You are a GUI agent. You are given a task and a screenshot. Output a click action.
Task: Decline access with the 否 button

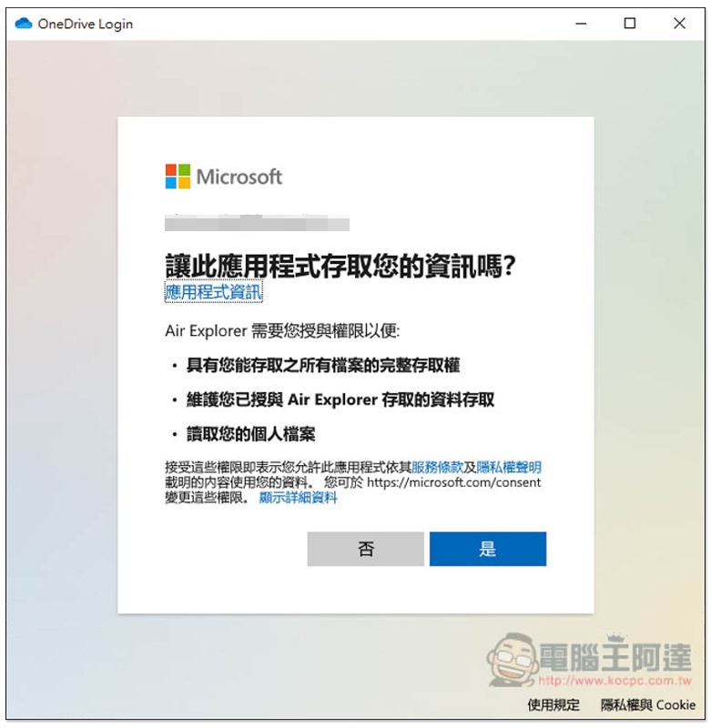[365, 549]
